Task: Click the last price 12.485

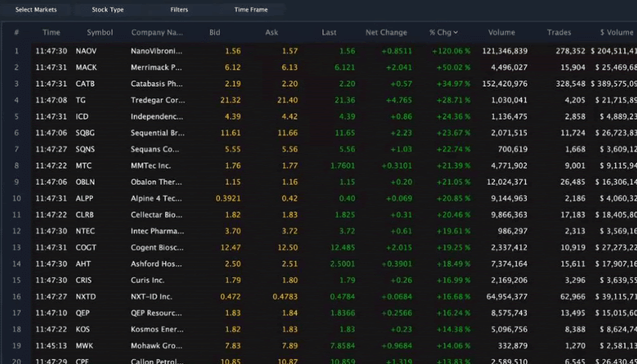Action: point(343,248)
